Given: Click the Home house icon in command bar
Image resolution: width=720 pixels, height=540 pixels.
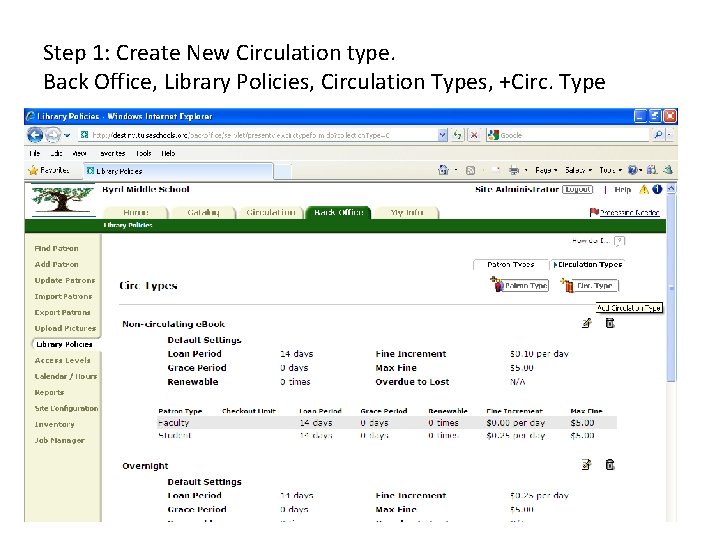Looking at the screenshot, I should [x=443, y=170].
